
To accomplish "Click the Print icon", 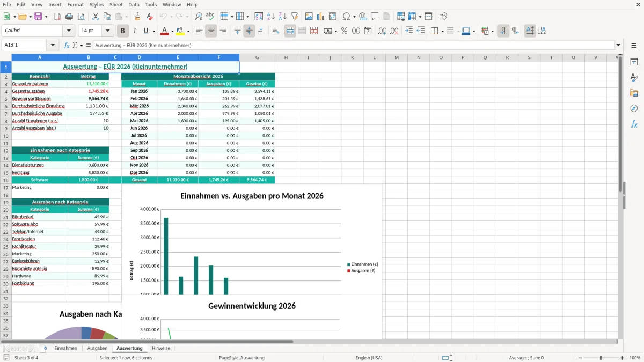I will [x=69, y=16].
